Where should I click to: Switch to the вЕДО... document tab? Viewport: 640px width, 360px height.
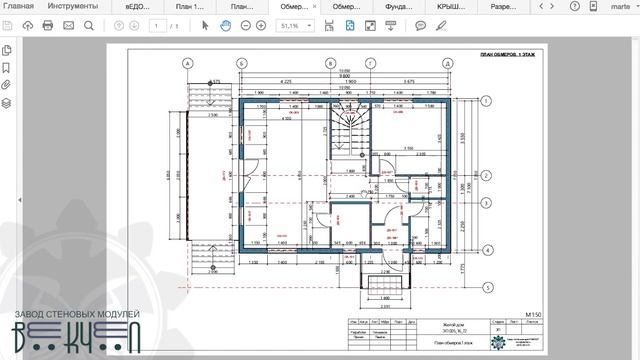138,7
